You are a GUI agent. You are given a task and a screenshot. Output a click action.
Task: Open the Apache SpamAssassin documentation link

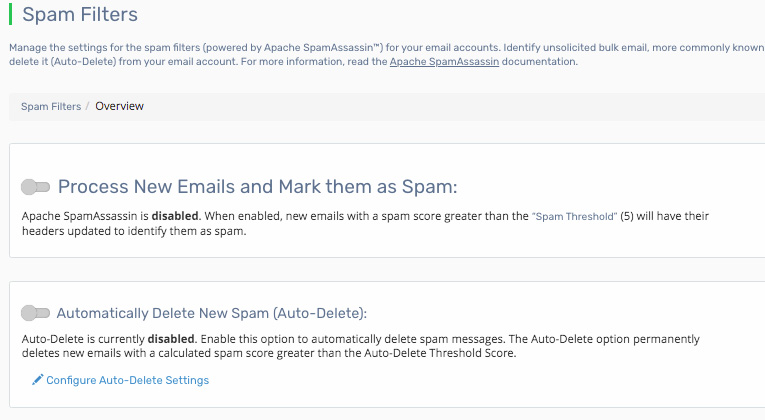[x=444, y=61]
